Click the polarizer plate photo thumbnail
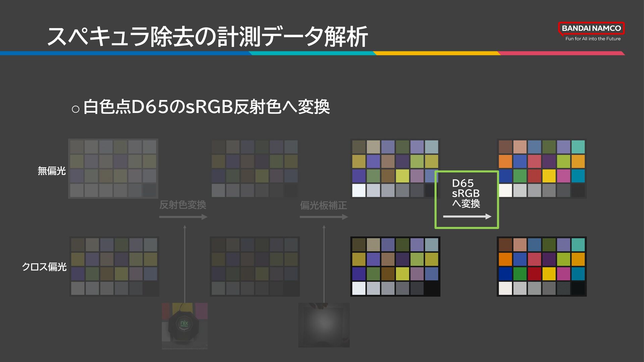The height and width of the screenshot is (362, 644). click(x=324, y=325)
